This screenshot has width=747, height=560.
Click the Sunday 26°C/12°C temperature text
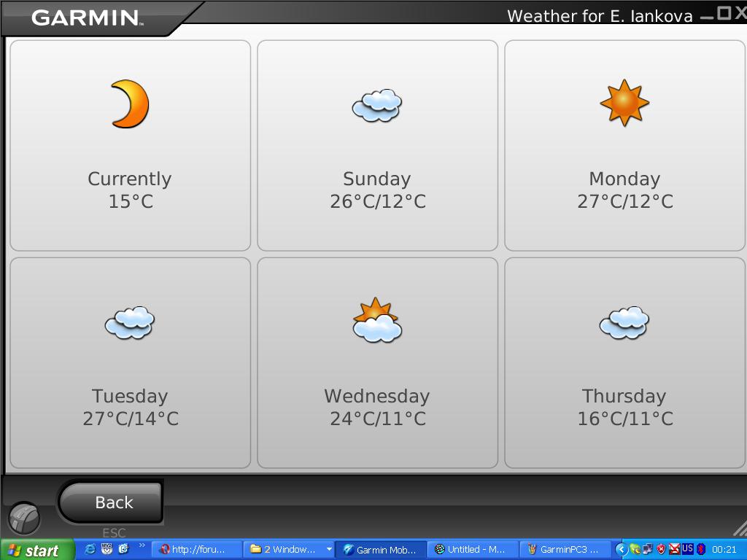tap(378, 201)
